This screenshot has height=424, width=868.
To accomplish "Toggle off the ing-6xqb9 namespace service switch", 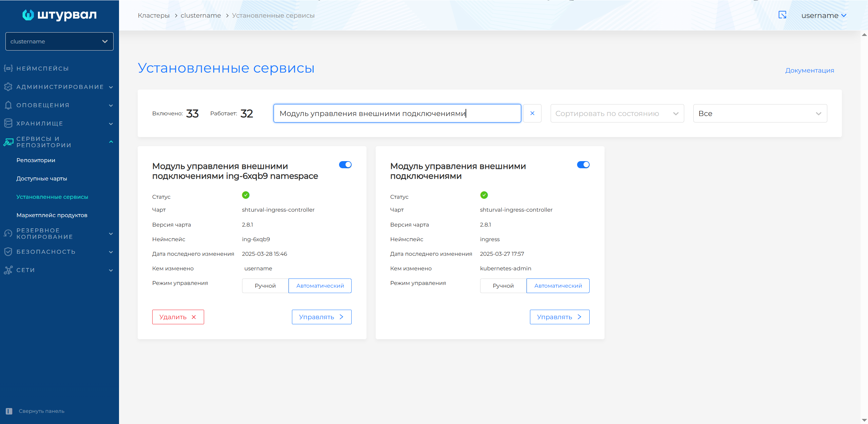I will pyautogui.click(x=345, y=165).
